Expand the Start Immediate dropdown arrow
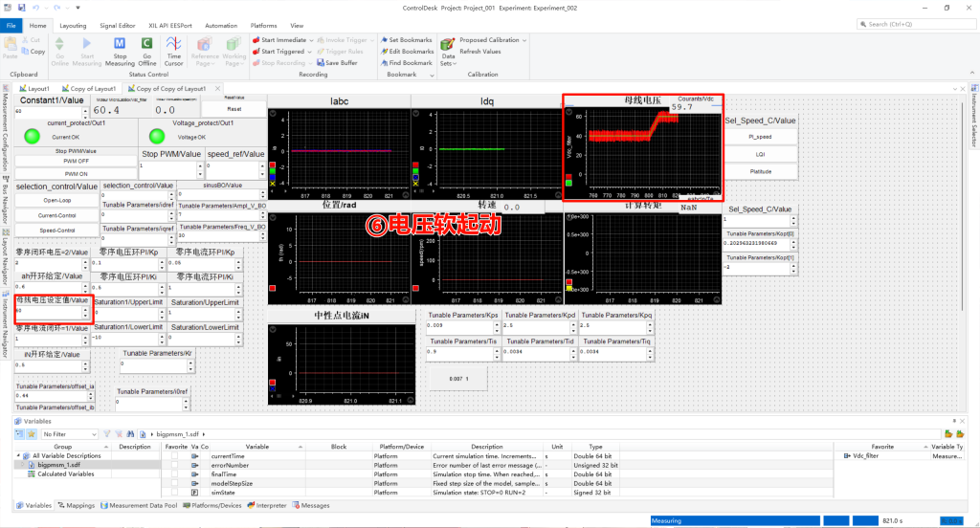980x528 pixels. (311, 40)
